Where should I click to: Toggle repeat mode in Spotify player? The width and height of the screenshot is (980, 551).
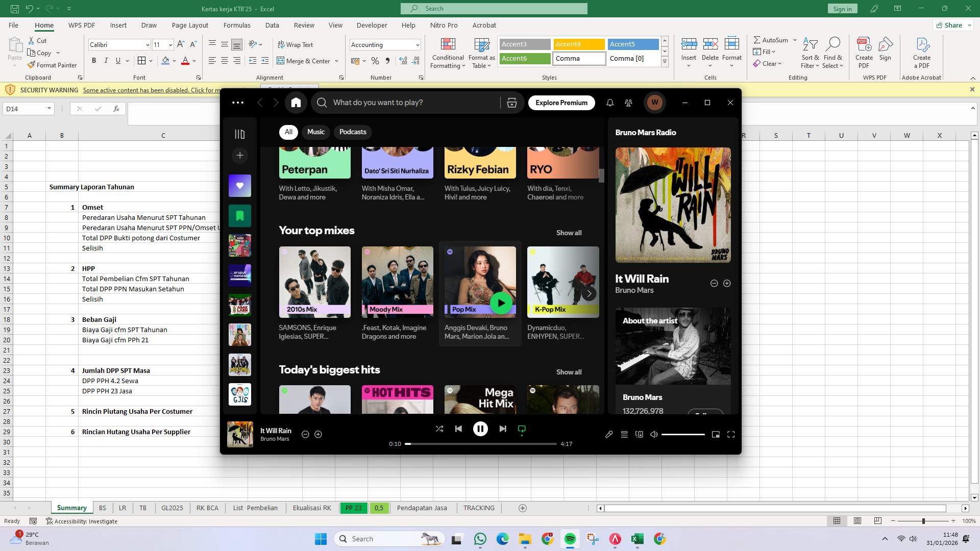522,429
